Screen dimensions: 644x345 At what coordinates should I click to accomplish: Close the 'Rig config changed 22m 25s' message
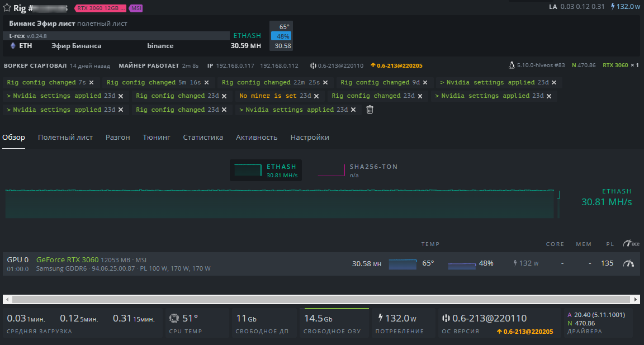(325, 83)
